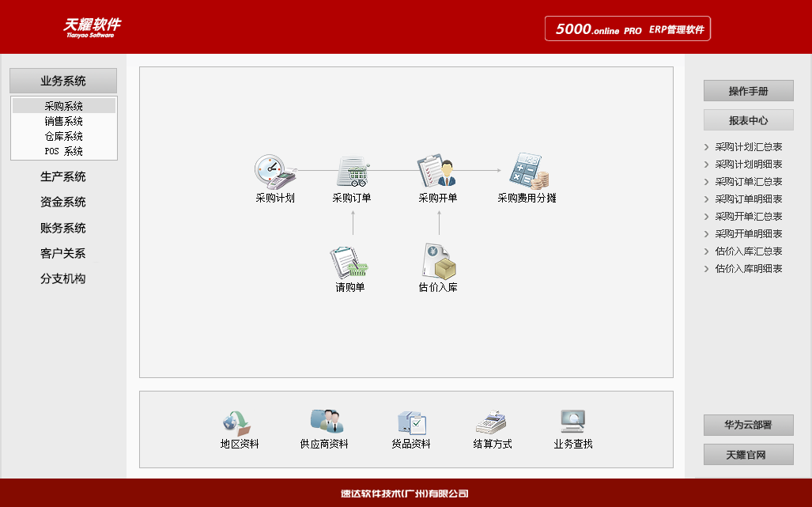Click the 估价入库 text label
Image resolution: width=812 pixels, height=507 pixels.
pyautogui.click(x=437, y=287)
